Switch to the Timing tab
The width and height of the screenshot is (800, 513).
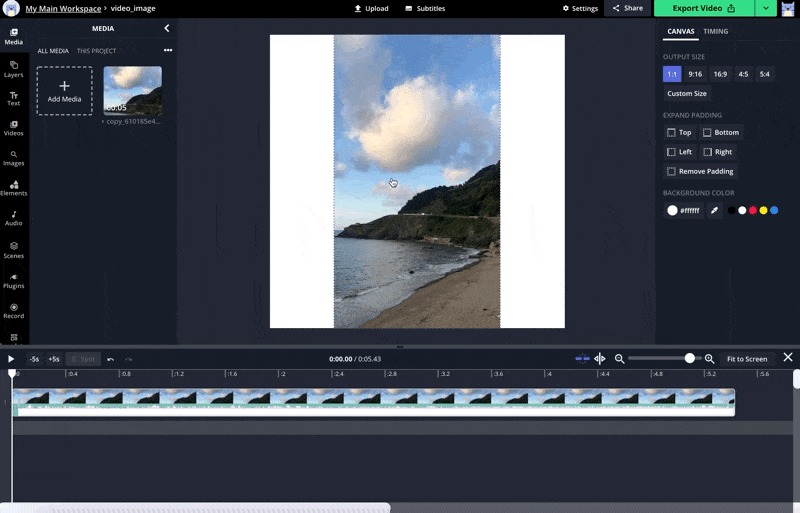(716, 31)
